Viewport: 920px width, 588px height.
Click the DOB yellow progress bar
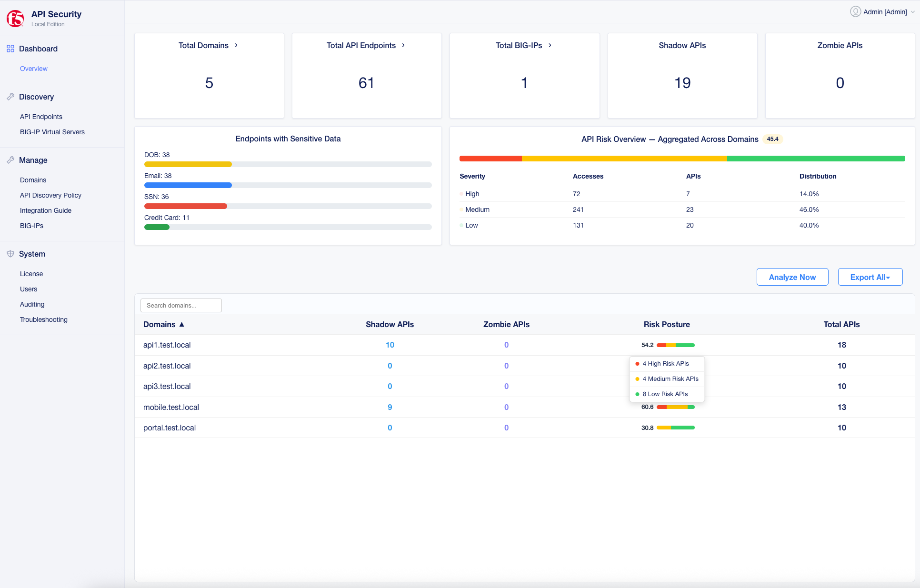coord(188,164)
